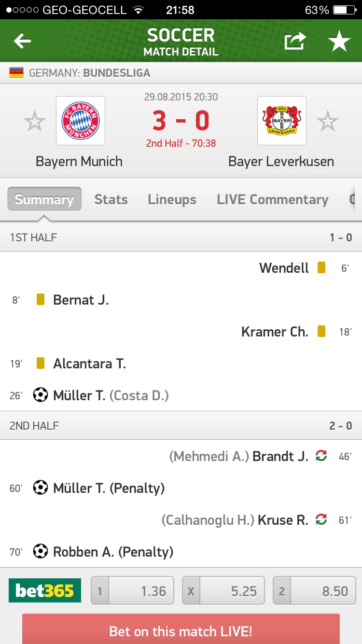The width and height of the screenshot is (362, 644).
Task: Select home win odds 1.36
Action: 133,590
